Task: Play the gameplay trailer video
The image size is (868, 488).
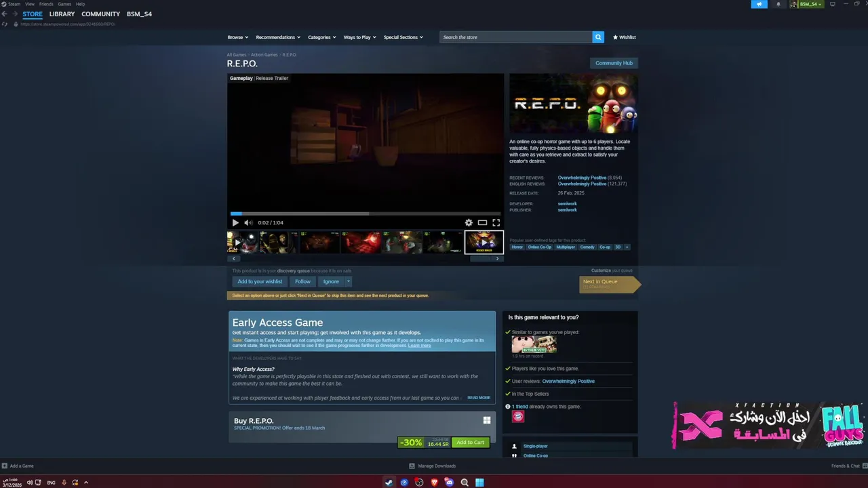Action: point(235,222)
